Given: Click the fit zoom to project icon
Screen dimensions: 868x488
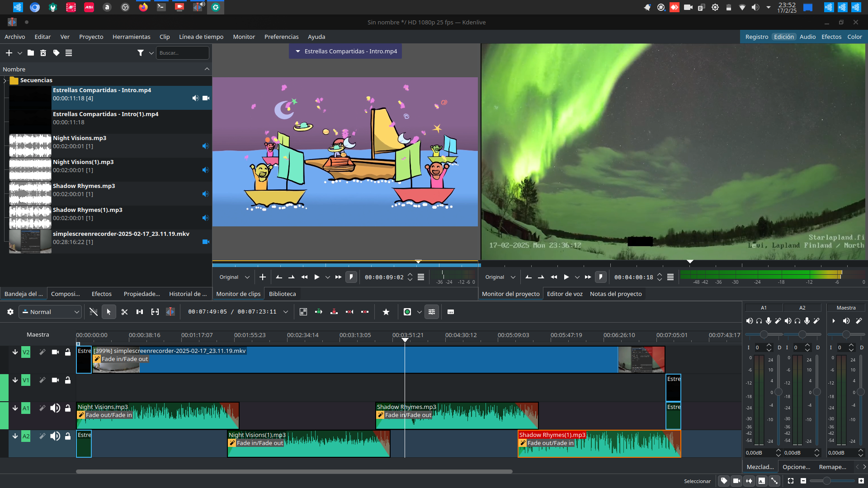Looking at the screenshot, I should click(791, 481).
